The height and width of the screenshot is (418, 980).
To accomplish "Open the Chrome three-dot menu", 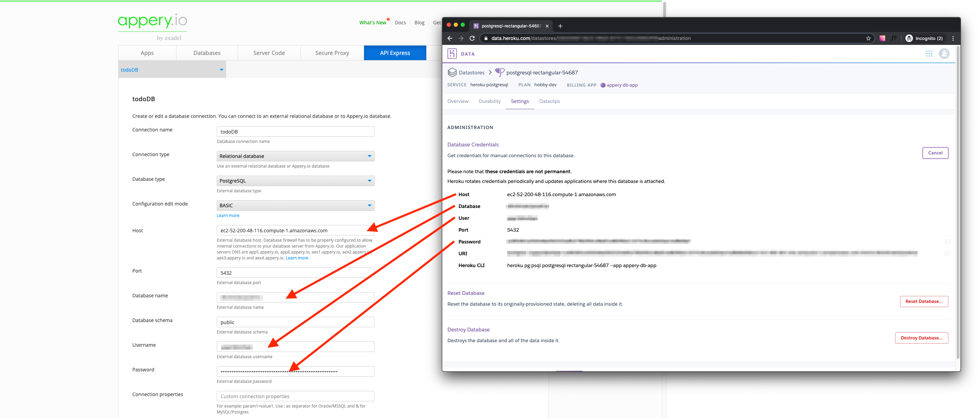I will (x=953, y=39).
